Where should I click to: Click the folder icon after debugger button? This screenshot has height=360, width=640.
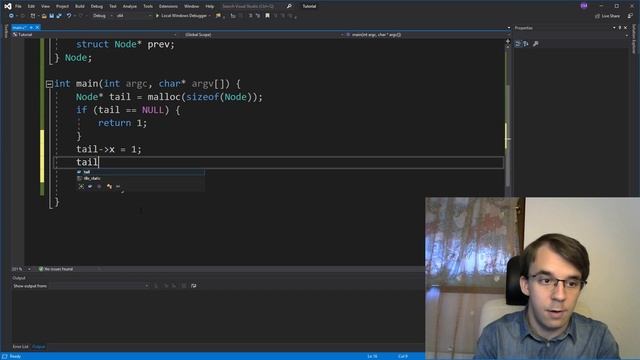tap(218, 16)
